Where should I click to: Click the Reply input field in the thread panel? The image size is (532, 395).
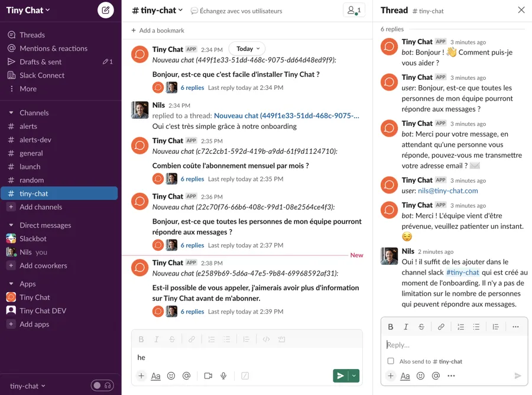pyautogui.click(x=453, y=345)
